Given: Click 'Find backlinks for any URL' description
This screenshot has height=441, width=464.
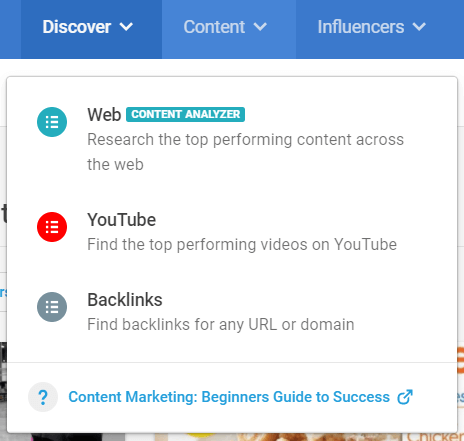Looking at the screenshot, I should pyautogui.click(x=221, y=325).
